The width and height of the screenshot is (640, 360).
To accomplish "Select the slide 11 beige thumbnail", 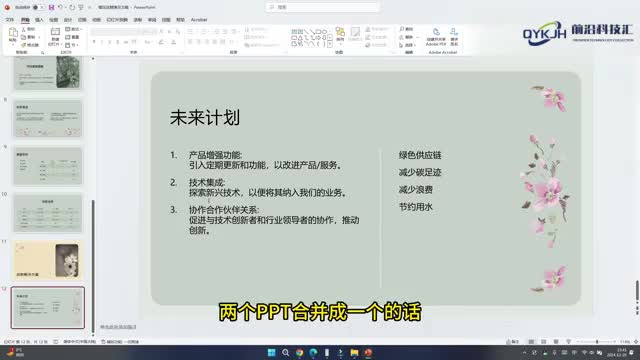I will coord(48,260).
